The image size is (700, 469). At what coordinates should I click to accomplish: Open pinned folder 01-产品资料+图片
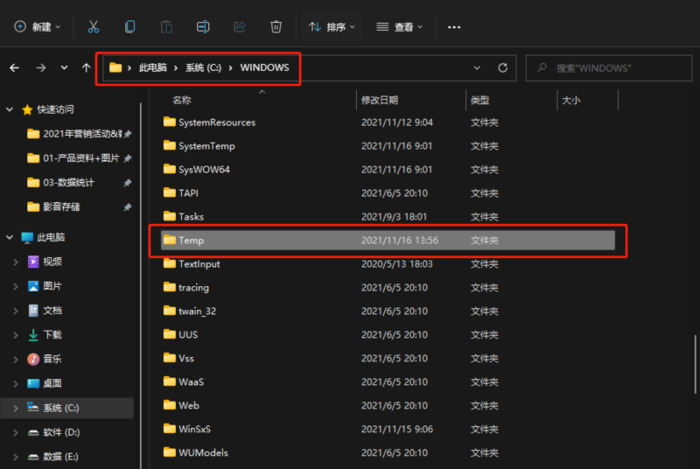pos(79,158)
